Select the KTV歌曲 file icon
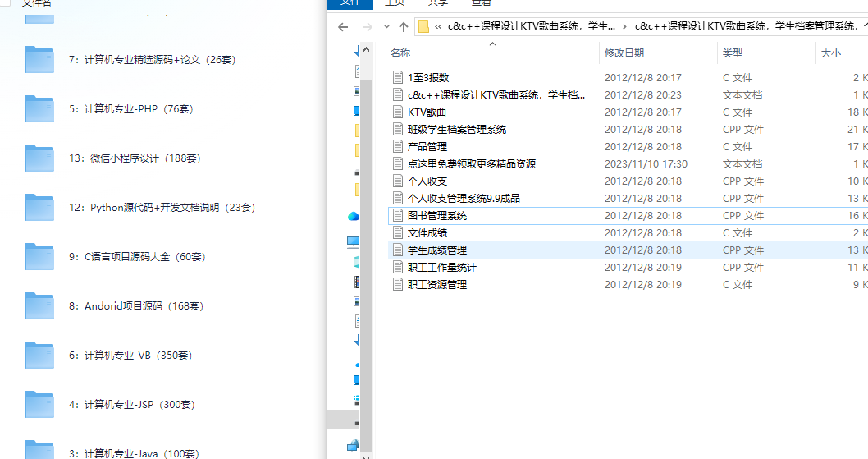The width and height of the screenshot is (868, 459). click(398, 112)
